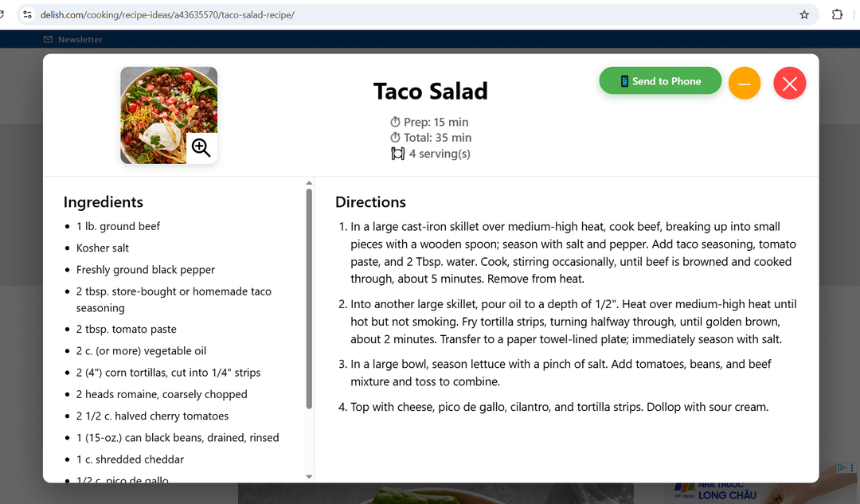Click the magnifier zoom icon on recipe photo
The height and width of the screenshot is (504, 860).
[201, 147]
